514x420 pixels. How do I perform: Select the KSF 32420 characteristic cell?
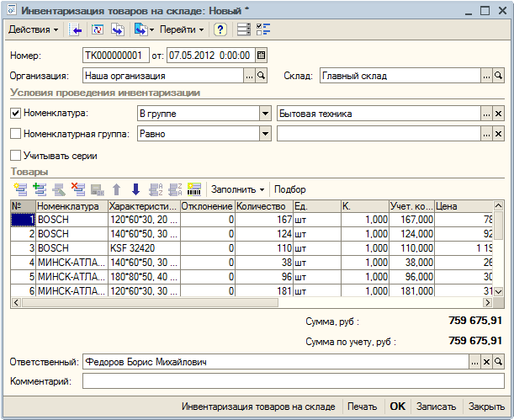(144, 248)
